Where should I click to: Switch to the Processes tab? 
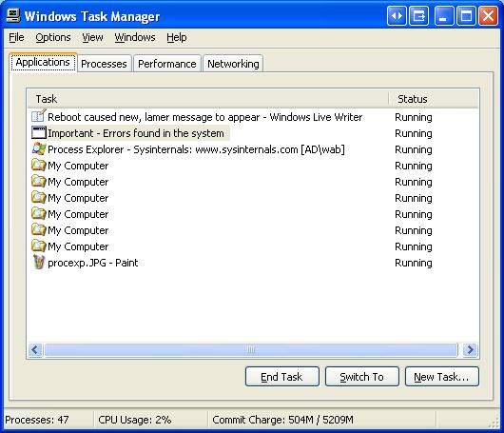tap(104, 64)
